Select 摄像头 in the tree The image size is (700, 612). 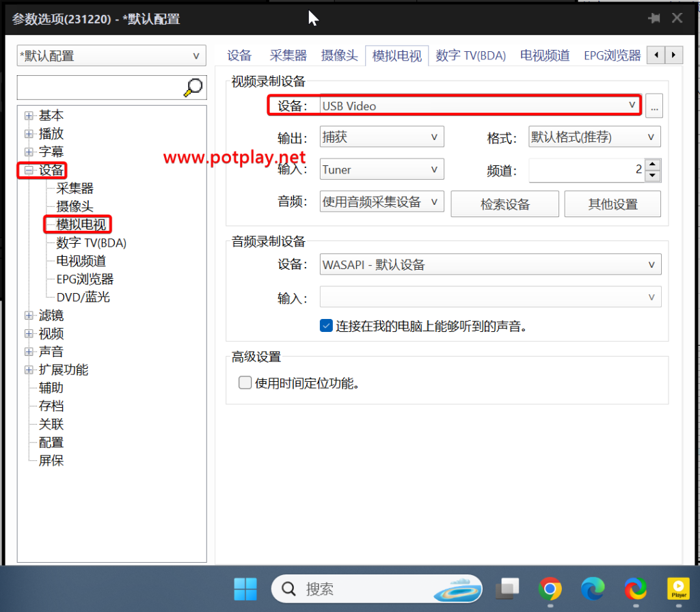coord(75,206)
